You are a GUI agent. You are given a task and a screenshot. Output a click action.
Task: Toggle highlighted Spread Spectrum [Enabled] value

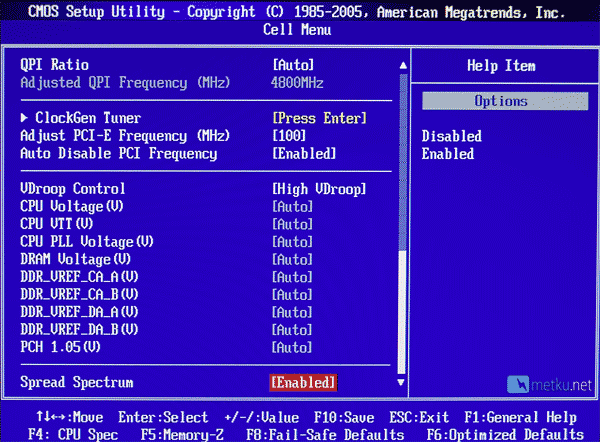303,382
